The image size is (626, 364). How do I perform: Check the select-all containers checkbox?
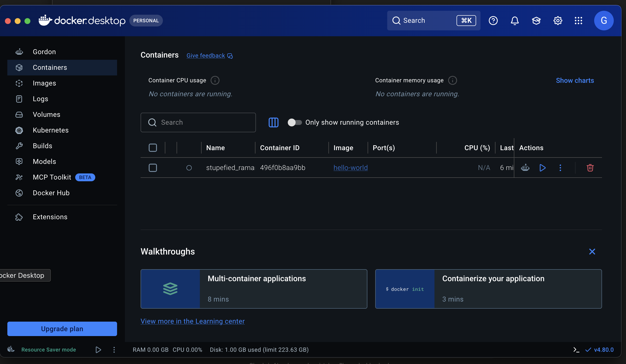tap(153, 148)
